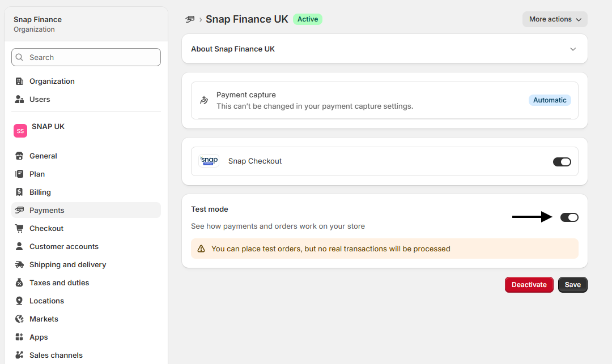Click 'This can't be changed' description text
The width and height of the screenshot is (612, 364).
point(314,106)
